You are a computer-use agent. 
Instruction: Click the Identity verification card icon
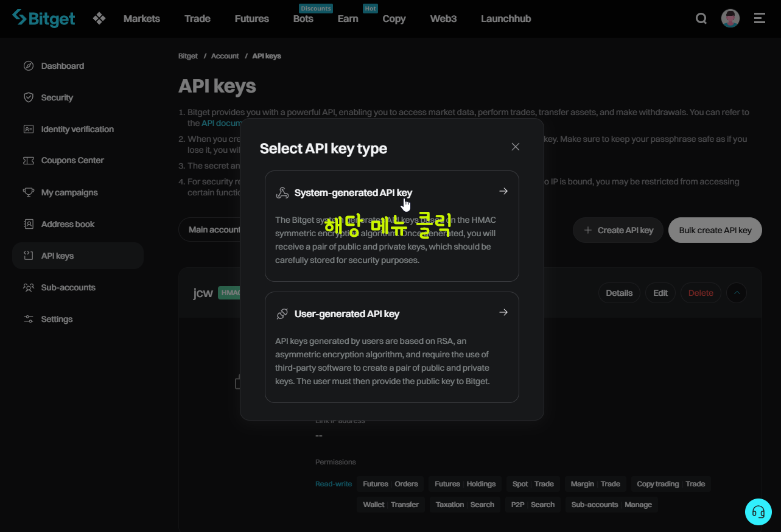point(29,129)
